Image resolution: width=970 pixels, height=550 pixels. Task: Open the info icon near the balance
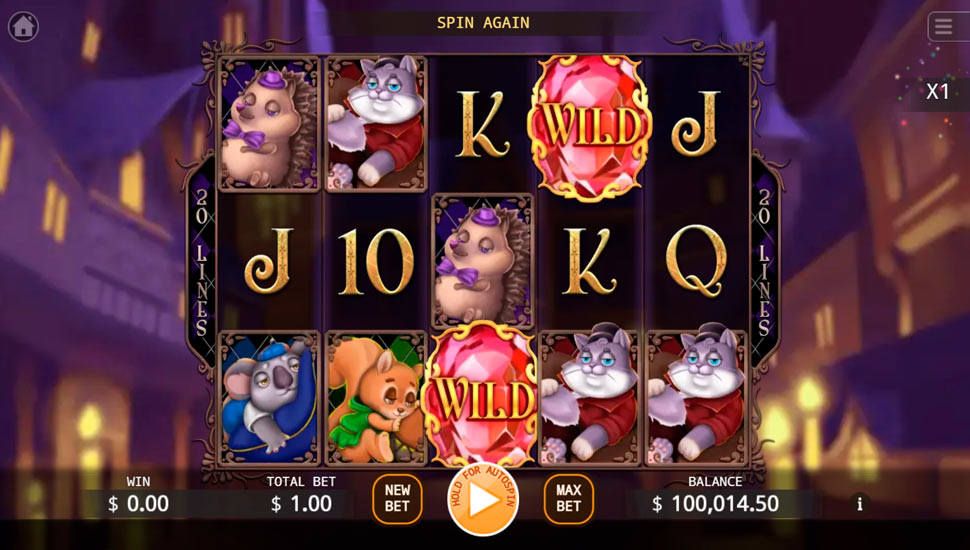tap(859, 504)
